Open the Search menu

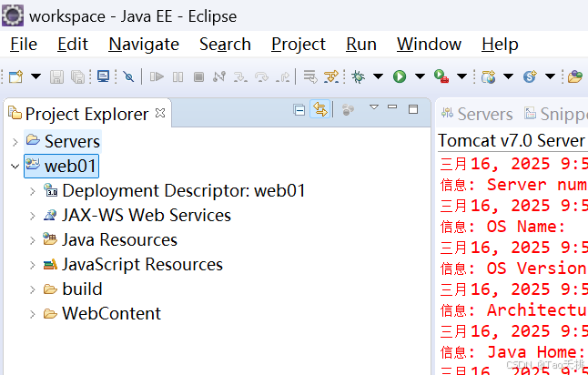click(x=225, y=45)
